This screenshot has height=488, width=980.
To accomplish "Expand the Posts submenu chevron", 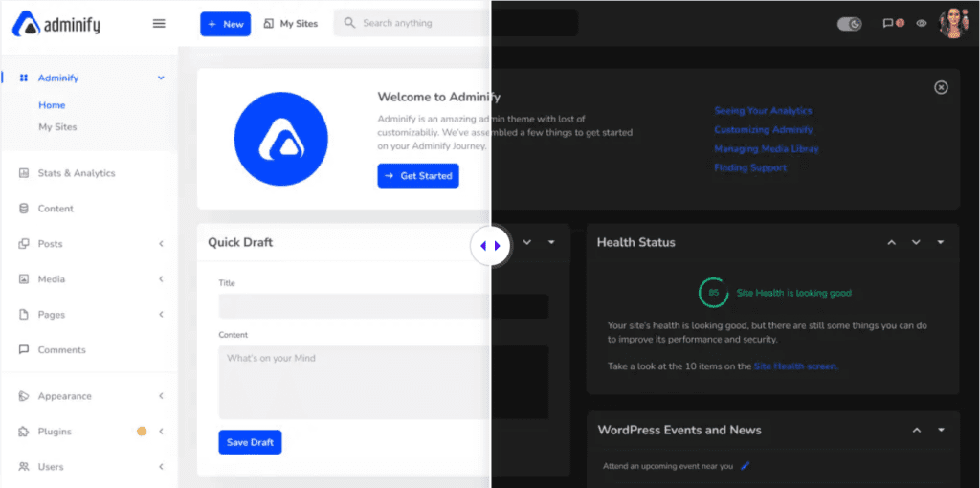I will 161,244.
